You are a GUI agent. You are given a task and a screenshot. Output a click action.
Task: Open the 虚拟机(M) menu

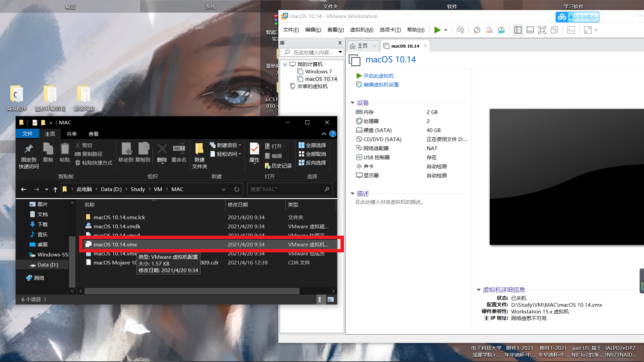(x=362, y=30)
